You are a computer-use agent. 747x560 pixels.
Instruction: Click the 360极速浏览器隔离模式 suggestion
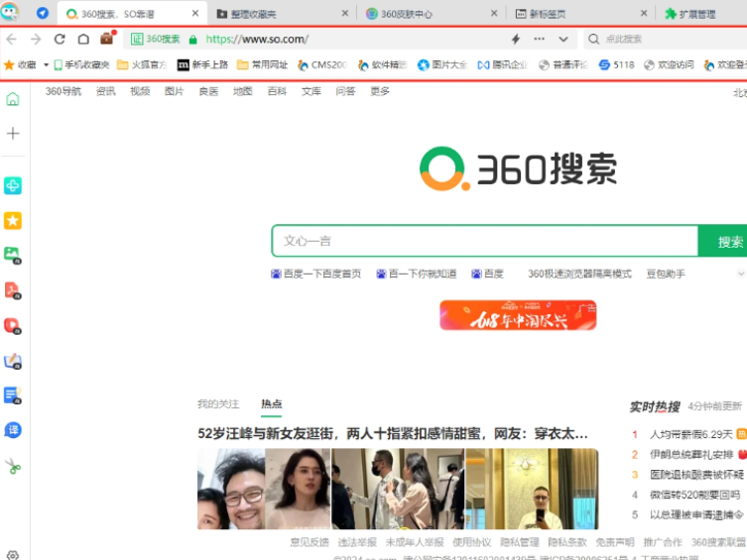click(579, 274)
